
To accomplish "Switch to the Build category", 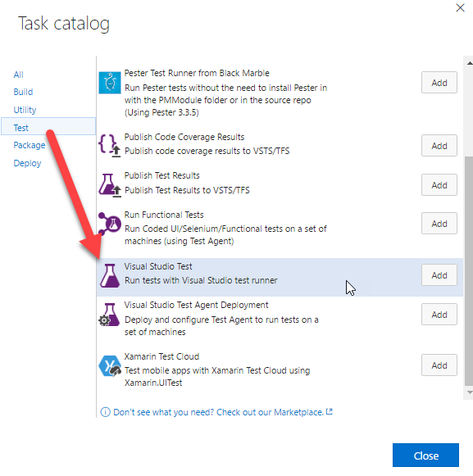I will pyautogui.click(x=23, y=92).
